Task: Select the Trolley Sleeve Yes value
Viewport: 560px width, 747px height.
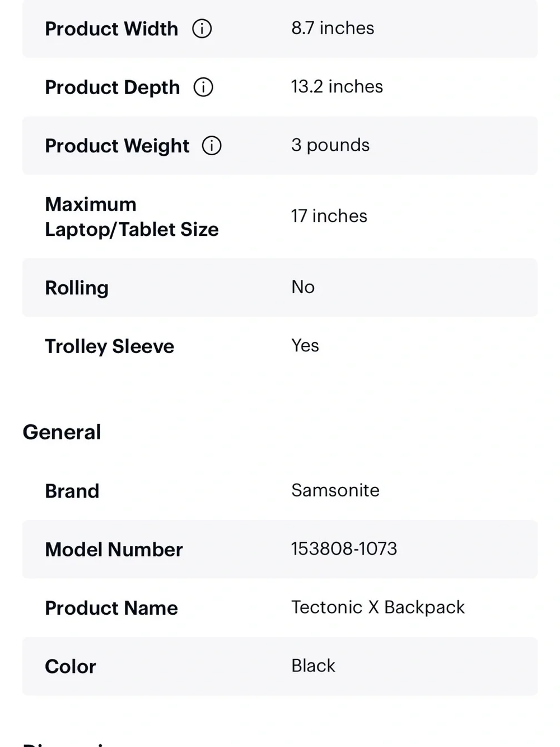Action: click(305, 345)
